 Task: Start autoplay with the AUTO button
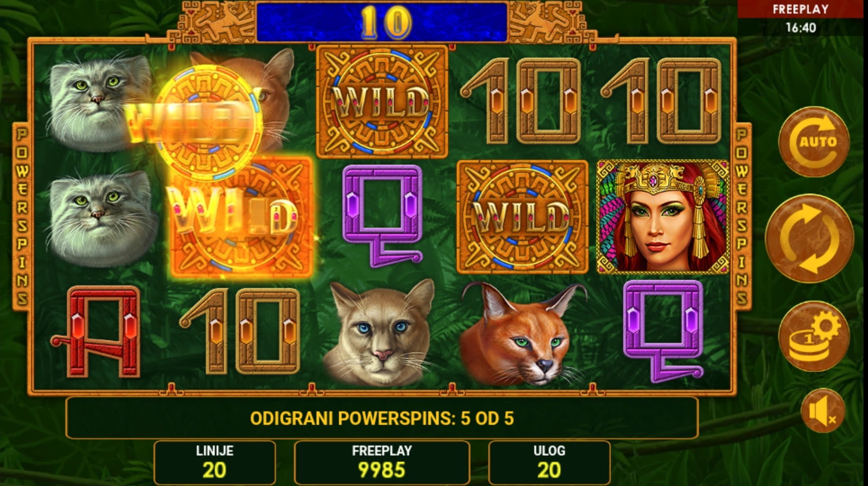[x=814, y=141]
